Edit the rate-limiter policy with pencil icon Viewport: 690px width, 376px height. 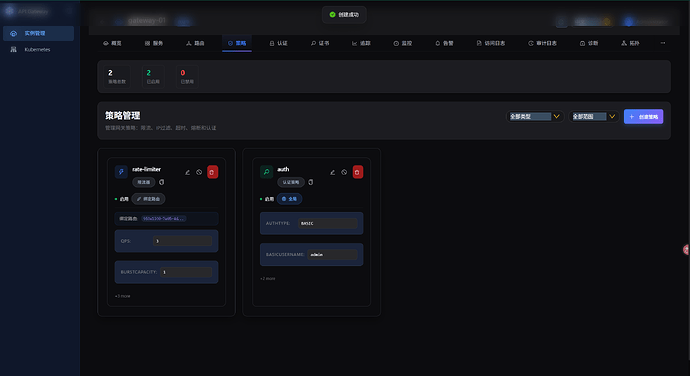click(x=187, y=172)
